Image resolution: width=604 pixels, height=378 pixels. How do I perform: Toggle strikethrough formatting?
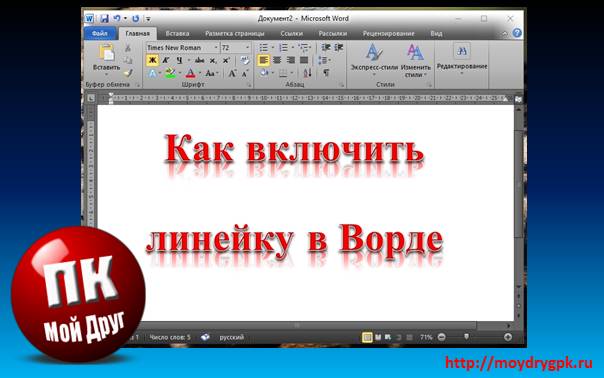click(199, 60)
